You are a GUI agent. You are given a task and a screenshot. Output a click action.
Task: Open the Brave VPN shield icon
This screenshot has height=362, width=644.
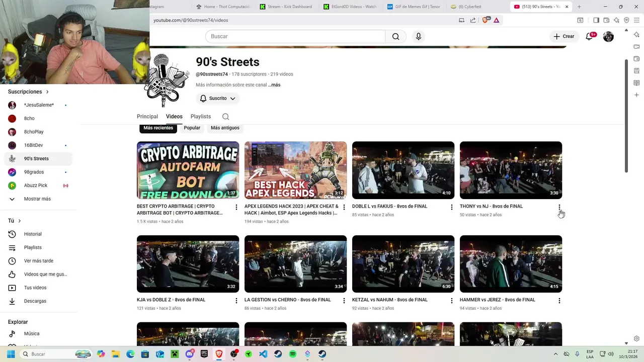pyautogui.click(x=626, y=20)
